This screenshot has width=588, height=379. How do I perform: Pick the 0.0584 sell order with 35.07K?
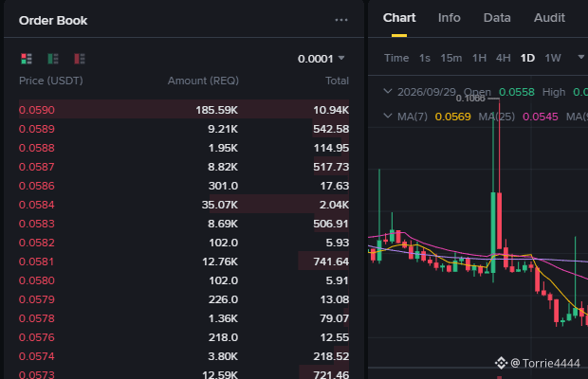pyautogui.click(x=184, y=205)
